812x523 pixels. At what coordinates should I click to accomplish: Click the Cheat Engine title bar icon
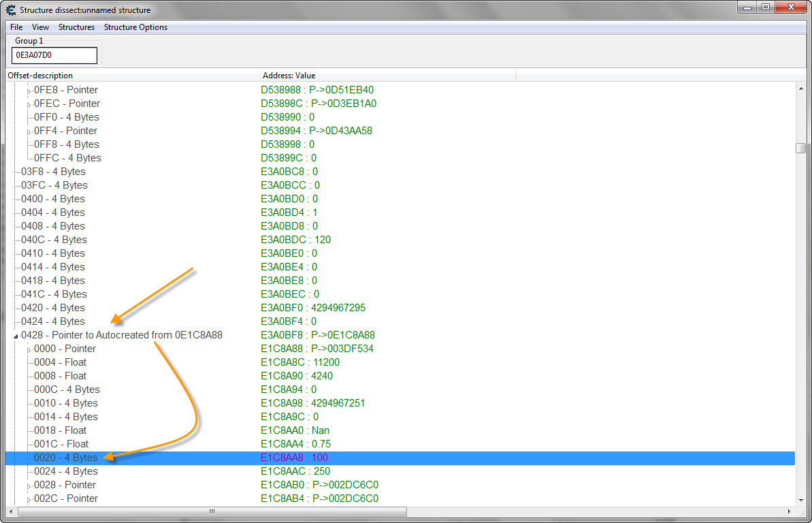(x=10, y=10)
